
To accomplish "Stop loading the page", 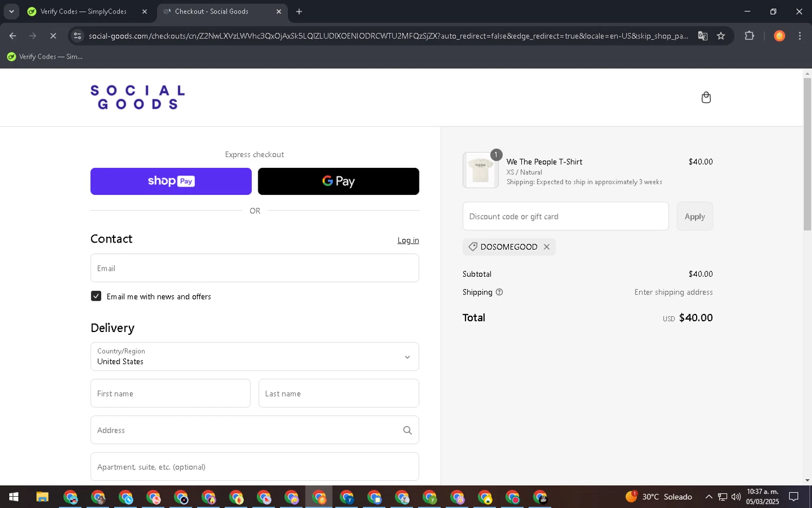I will [53, 36].
